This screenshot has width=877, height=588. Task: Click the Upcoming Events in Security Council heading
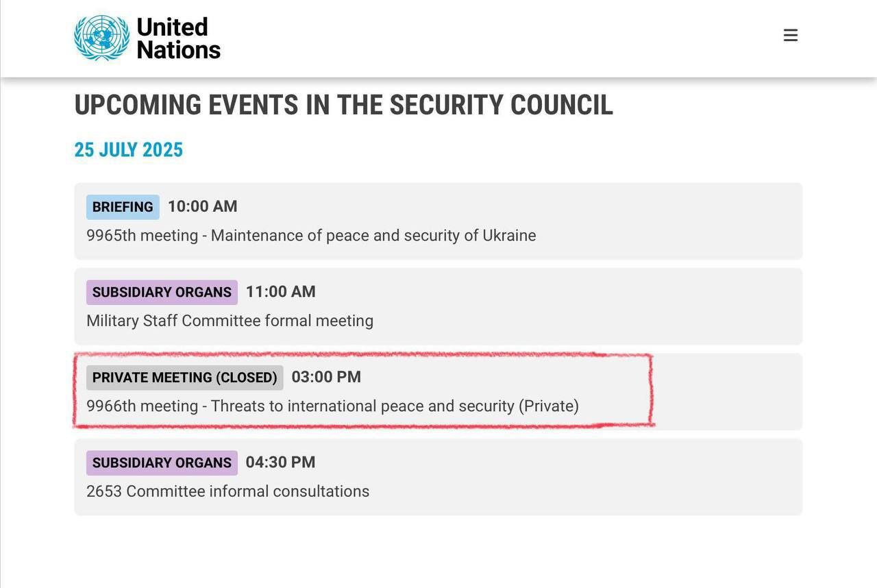(x=343, y=105)
